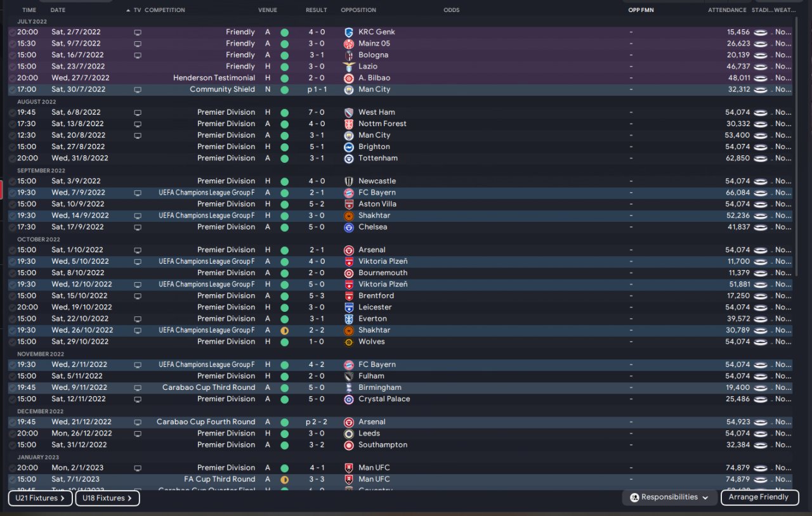The image size is (812, 516).
Task: Click the draw result indicator for Shakhtar 2-2
Action: point(284,330)
